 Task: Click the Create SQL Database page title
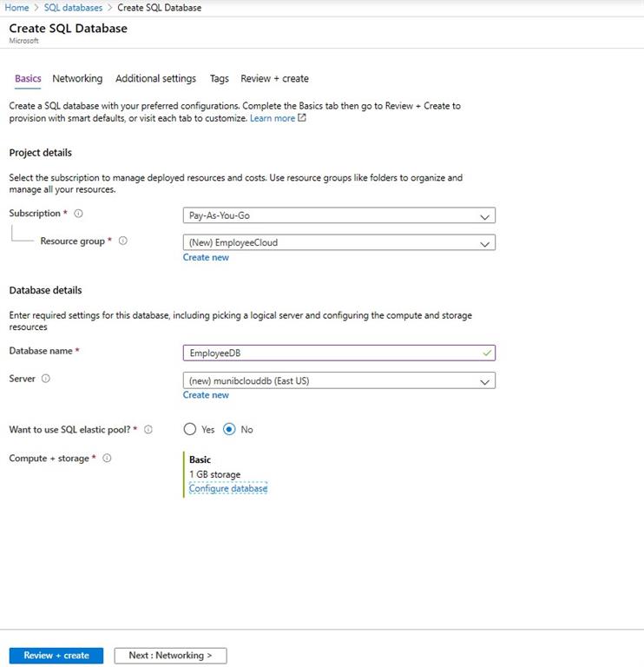point(68,28)
